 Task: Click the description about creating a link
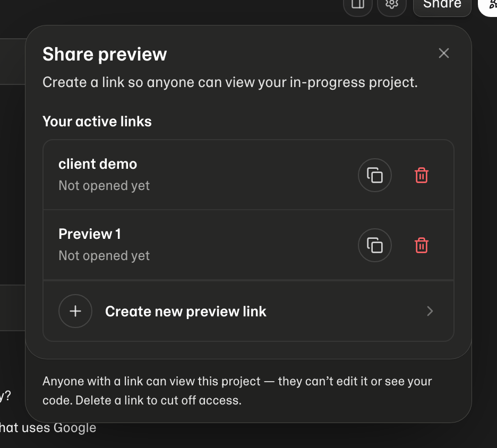[230, 82]
